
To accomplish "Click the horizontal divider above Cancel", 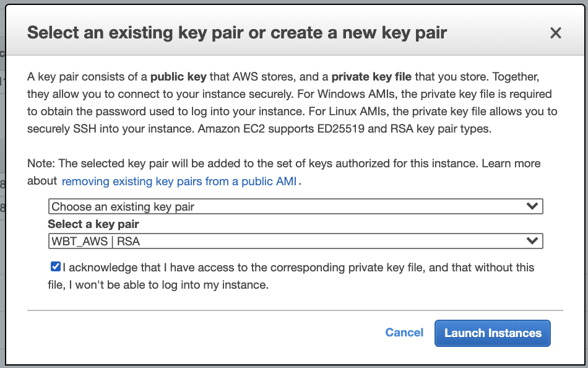I will pos(295,310).
